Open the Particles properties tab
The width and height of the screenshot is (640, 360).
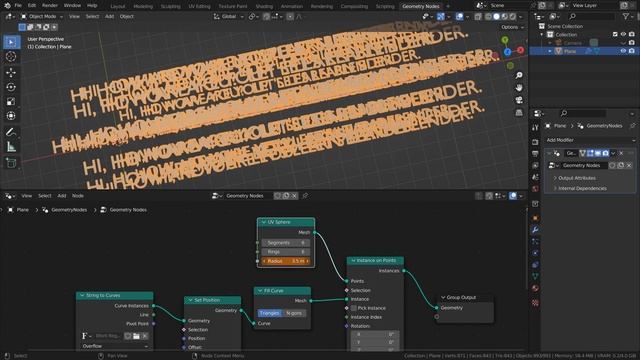point(535,242)
